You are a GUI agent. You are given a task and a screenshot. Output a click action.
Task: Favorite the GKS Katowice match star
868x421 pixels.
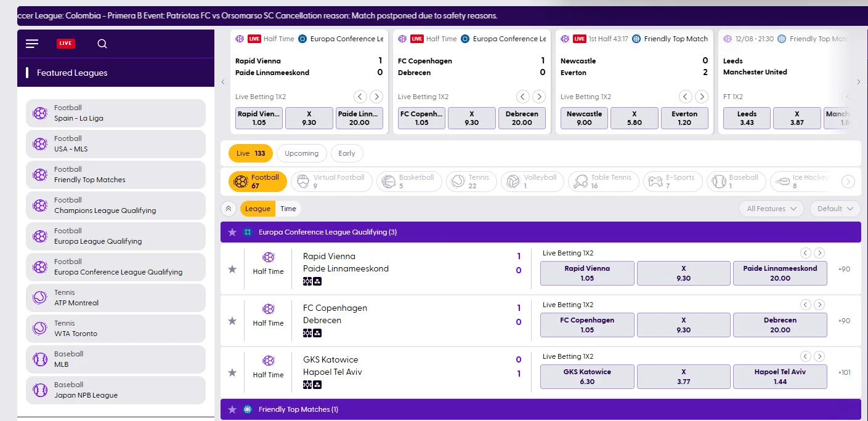(x=232, y=372)
